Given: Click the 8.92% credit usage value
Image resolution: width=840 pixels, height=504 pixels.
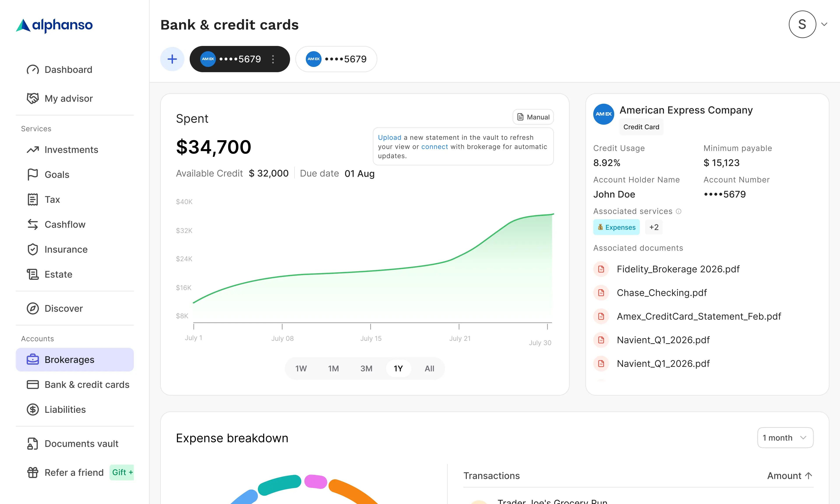Looking at the screenshot, I should tap(606, 163).
